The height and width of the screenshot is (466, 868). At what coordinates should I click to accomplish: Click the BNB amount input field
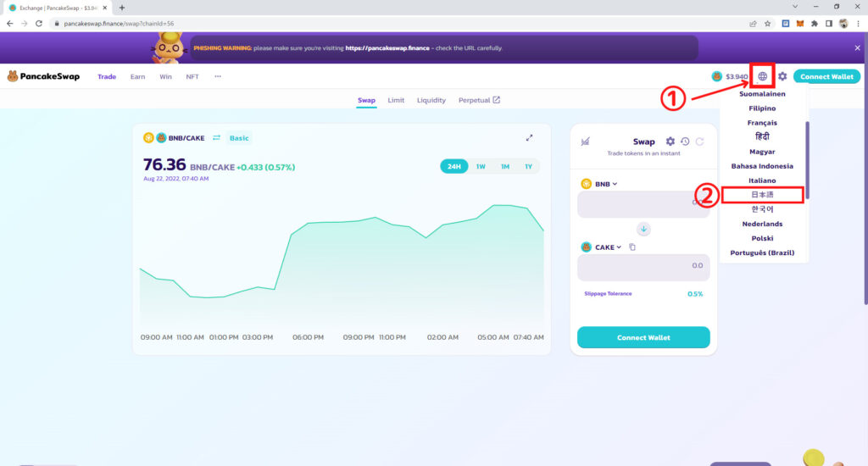tap(643, 205)
